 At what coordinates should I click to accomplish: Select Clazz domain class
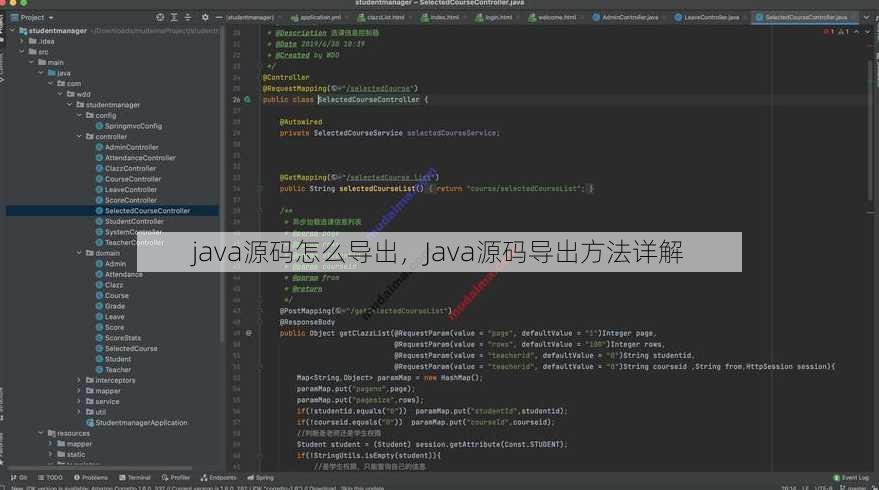(109, 285)
